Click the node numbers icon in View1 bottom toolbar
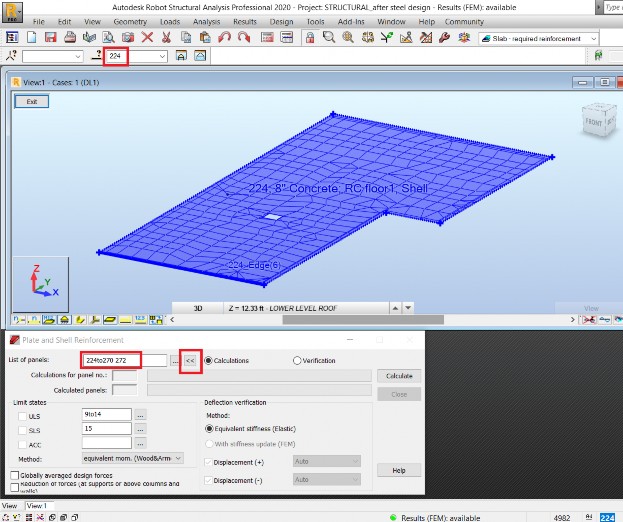 pos(19,319)
